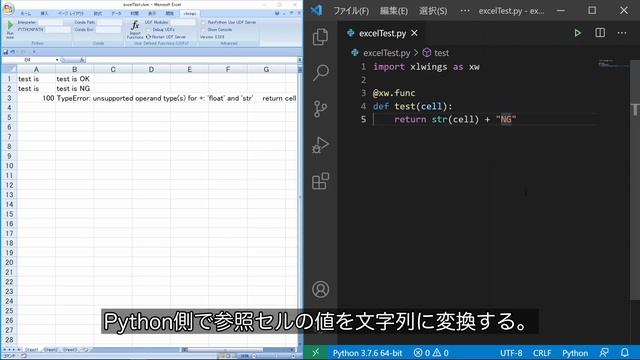
Task: Select the Python 3.7.6 64-bit interpreter
Action: 367,353
